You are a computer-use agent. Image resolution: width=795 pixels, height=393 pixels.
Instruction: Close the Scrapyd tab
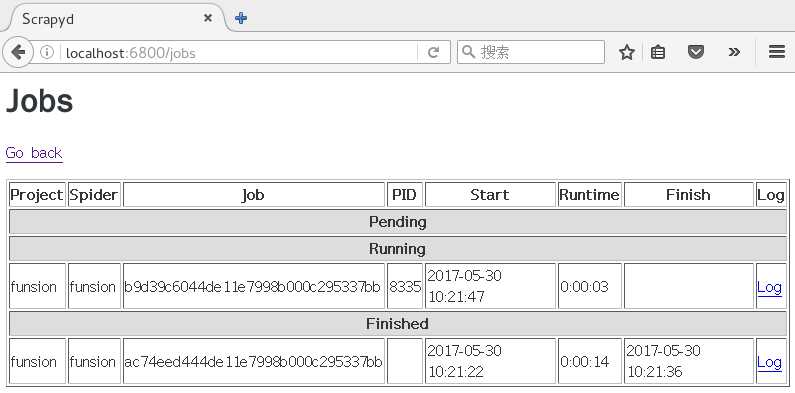pos(208,18)
